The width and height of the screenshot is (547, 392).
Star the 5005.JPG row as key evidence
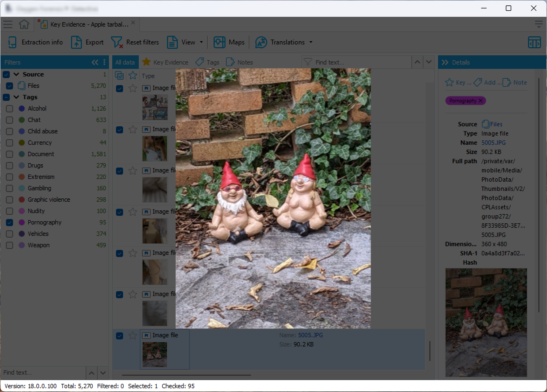tap(133, 336)
